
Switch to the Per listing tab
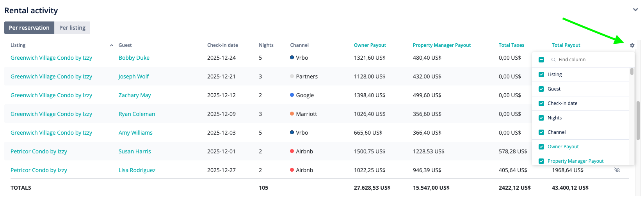(72, 28)
